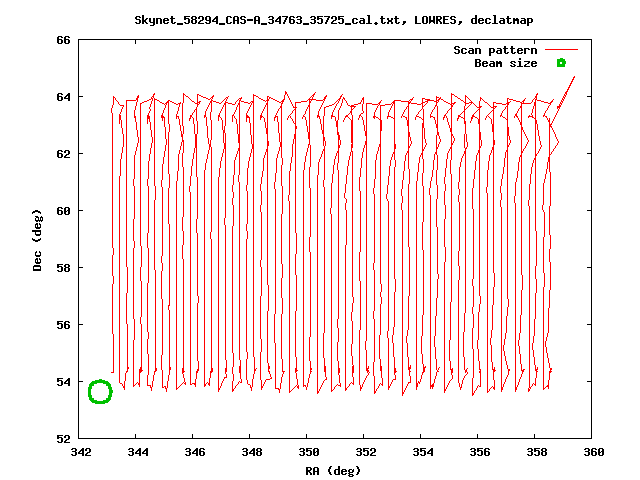Click the plot title Skynet_58294_CAS-A text

[333, 20]
